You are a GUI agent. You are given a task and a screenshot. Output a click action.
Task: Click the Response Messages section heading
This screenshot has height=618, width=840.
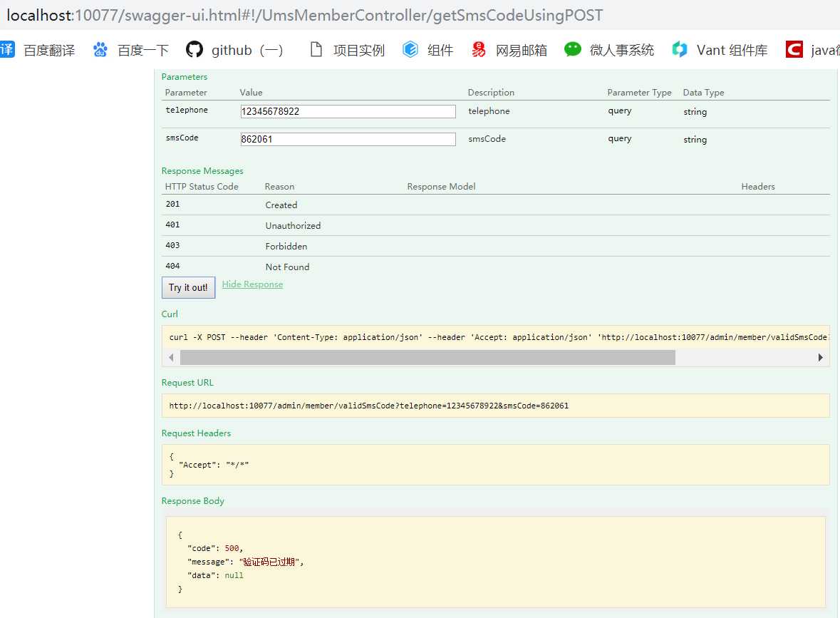pos(202,170)
